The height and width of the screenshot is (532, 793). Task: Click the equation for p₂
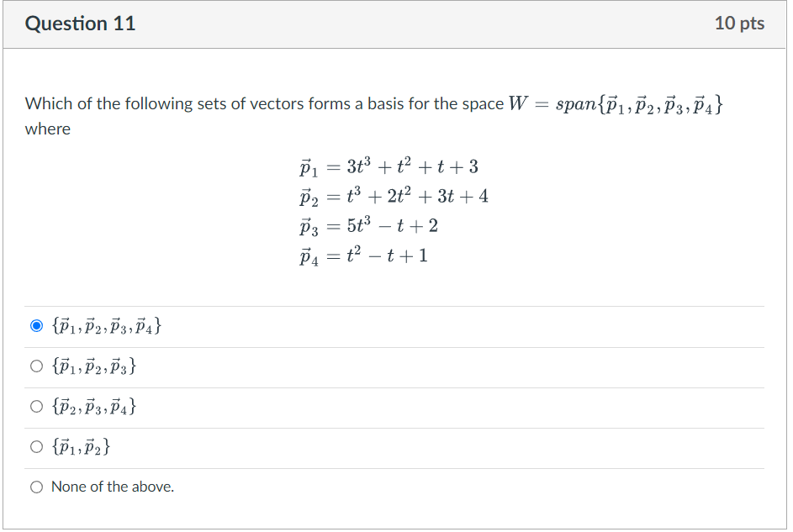(395, 196)
